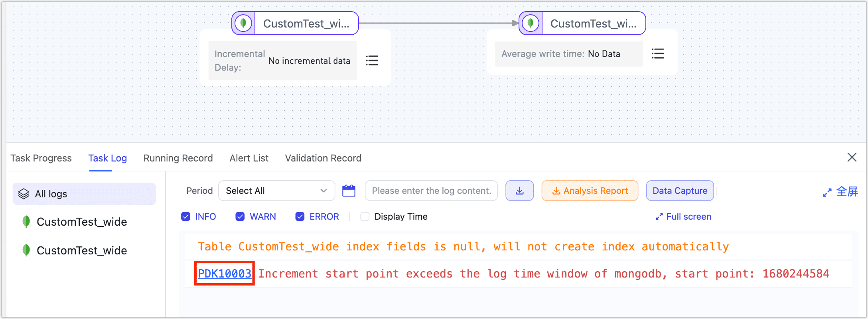Click the source node MongoDB leaf icon
This screenshot has height=319, width=868.
(x=243, y=23)
